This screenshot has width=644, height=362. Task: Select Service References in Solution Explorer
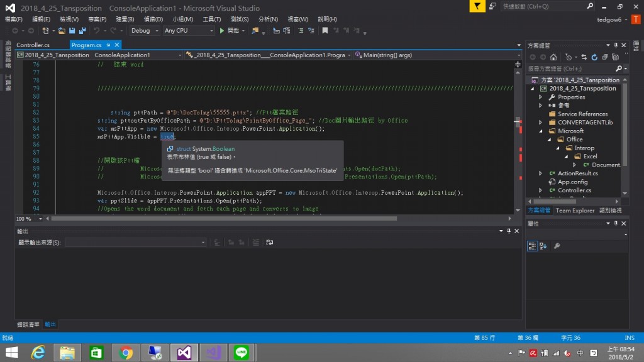click(582, 114)
